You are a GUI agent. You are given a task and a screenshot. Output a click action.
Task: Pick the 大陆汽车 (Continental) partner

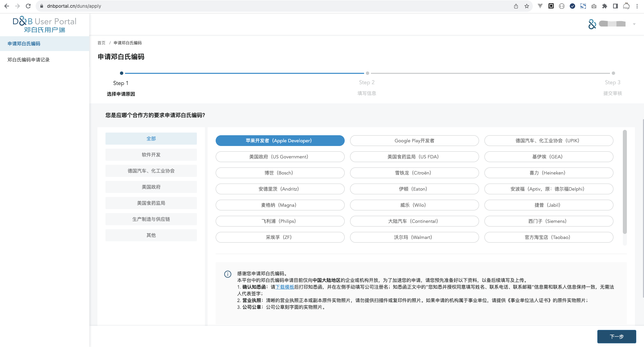click(x=415, y=221)
